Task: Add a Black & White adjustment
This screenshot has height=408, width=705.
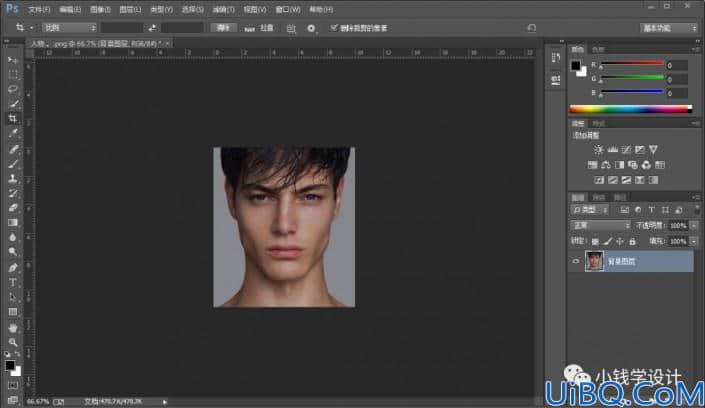Action: tap(620, 165)
